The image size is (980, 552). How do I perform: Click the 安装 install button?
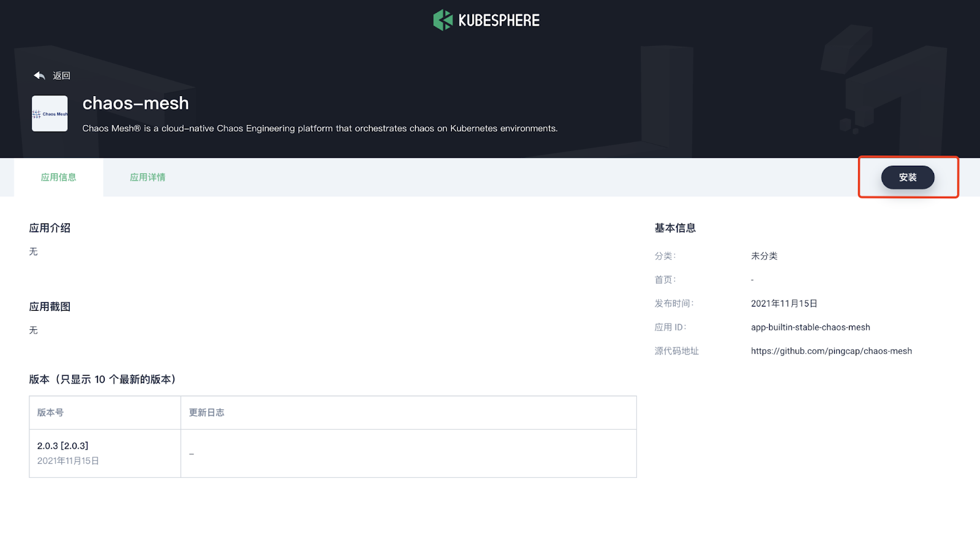click(x=908, y=177)
